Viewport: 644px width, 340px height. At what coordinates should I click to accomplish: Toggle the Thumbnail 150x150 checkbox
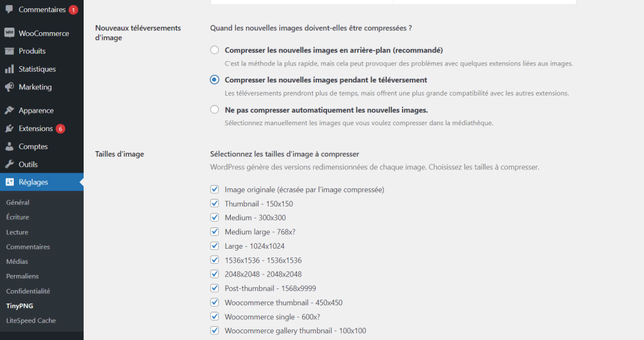[214, 203]
